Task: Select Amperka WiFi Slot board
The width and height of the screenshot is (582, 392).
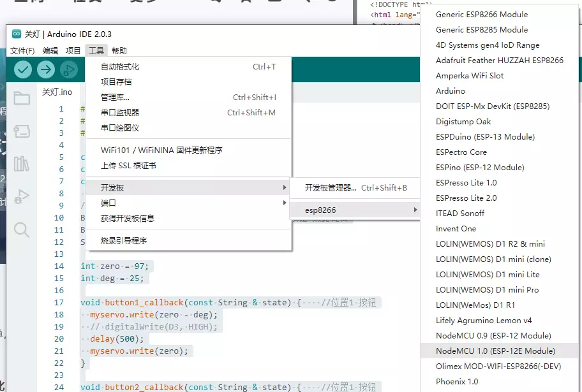Action: click(501, 76)
